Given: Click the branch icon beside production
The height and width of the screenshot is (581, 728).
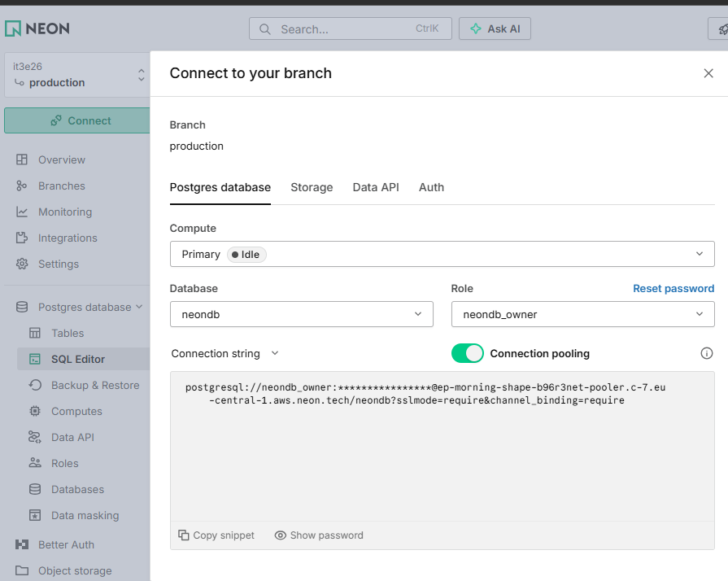Looking at the screenshot, I should click(x=19, y=83).
